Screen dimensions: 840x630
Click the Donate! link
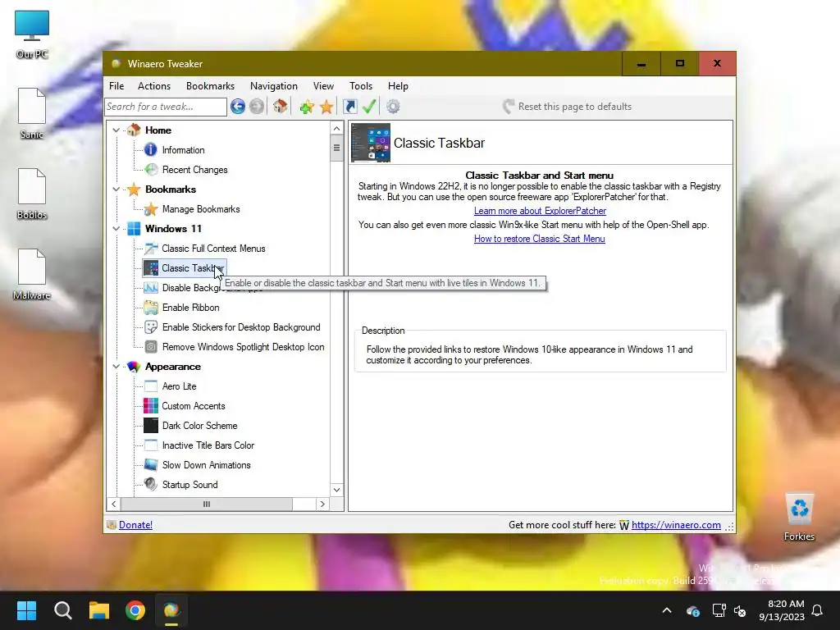pyautogui.click(x=135, y=525)
